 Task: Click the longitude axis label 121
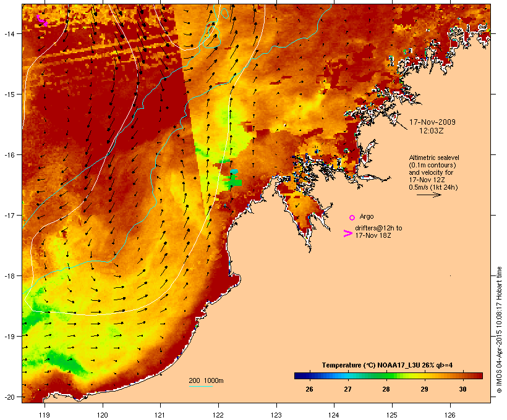[160, 415]
